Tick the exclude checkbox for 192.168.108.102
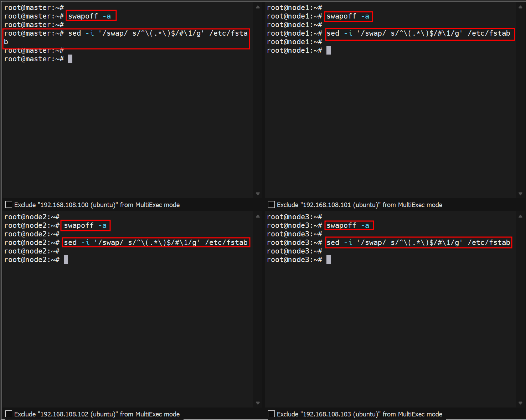This screenshot has height=420, width=526. [x=9, y=414]
